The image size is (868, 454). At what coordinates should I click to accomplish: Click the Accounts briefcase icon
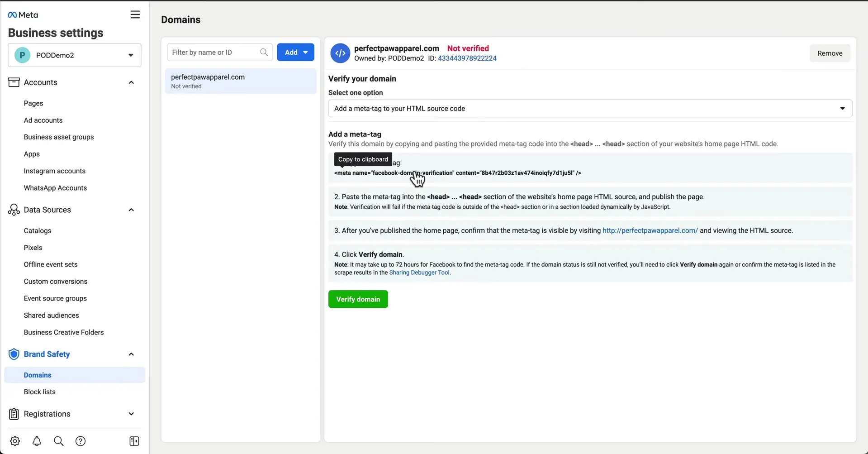pyautogui.click(x=14, y=82)
